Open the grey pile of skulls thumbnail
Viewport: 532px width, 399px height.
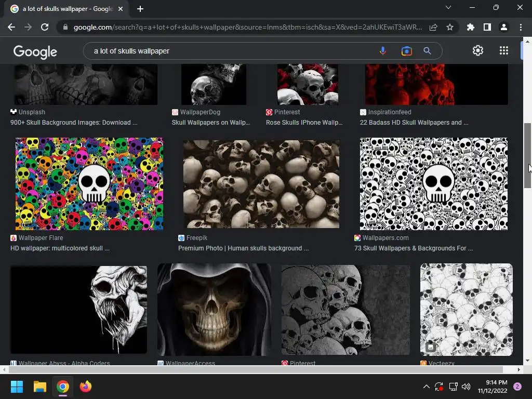pyautogui.click(x=345, y=310)
